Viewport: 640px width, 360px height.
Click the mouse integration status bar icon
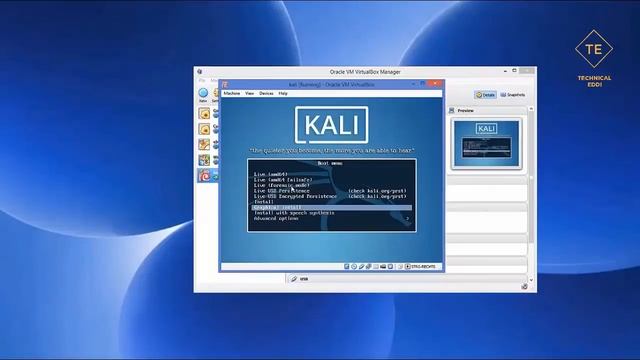pyautogui.click(x=400, y=267)
